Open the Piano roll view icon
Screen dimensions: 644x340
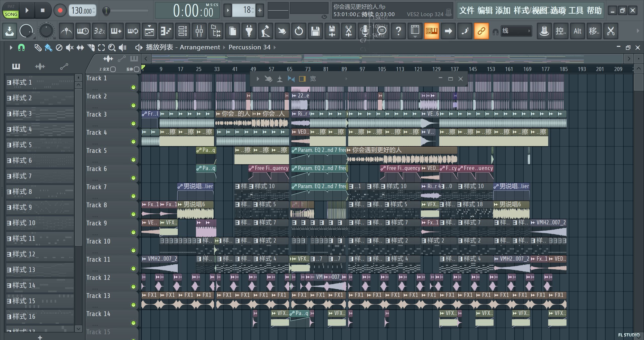point(166,31)
